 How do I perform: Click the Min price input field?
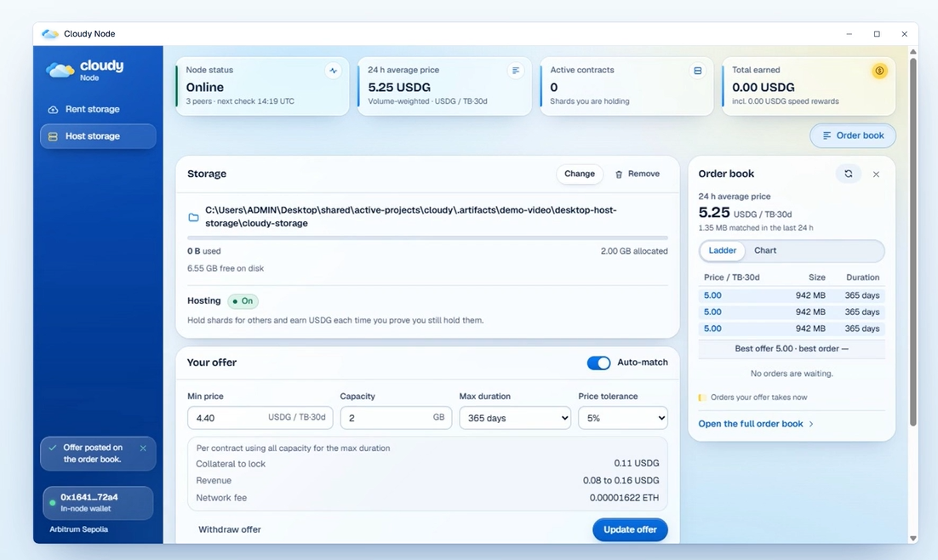click(x=260, y=418)
